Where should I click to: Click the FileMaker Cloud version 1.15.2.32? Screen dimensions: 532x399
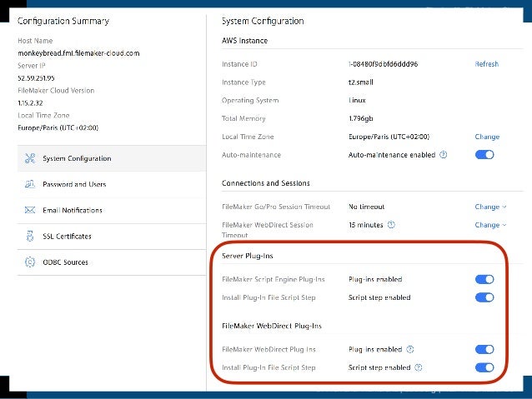30,103
